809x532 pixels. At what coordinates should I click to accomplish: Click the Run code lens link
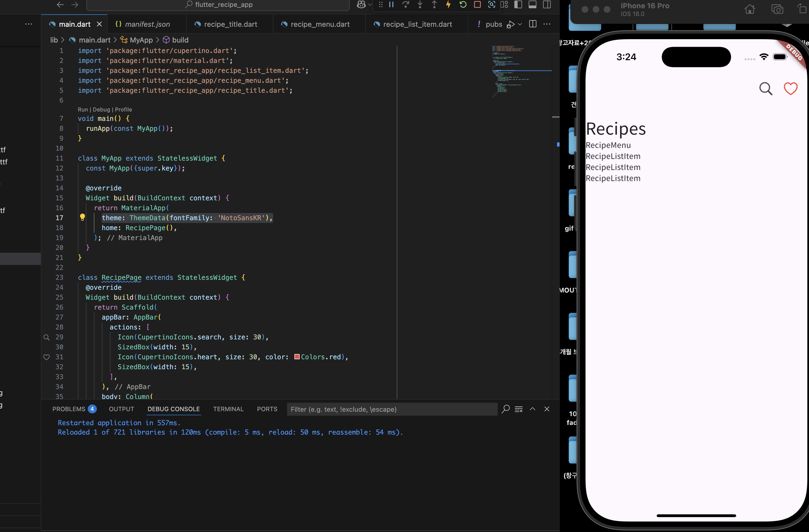tap(83, 110)
